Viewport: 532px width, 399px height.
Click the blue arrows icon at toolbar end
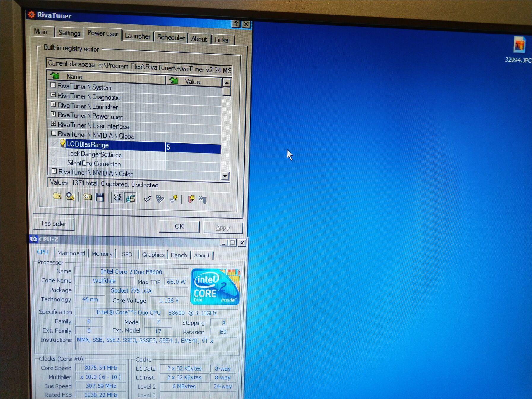[203, 200]
